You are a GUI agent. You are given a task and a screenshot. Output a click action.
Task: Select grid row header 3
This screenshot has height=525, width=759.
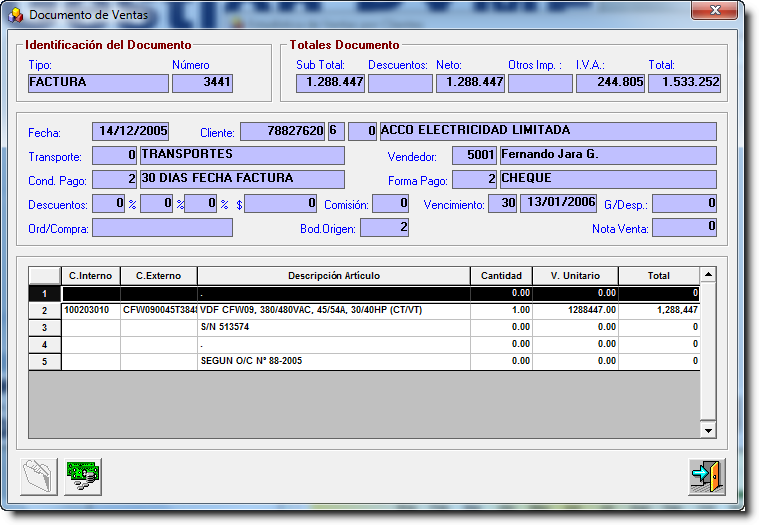click(x=45, y=328)
